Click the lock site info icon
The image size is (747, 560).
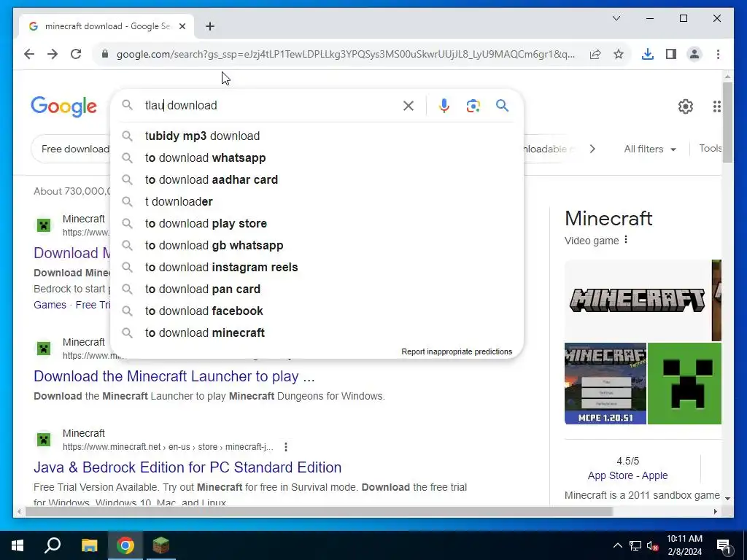pos(105,54)
